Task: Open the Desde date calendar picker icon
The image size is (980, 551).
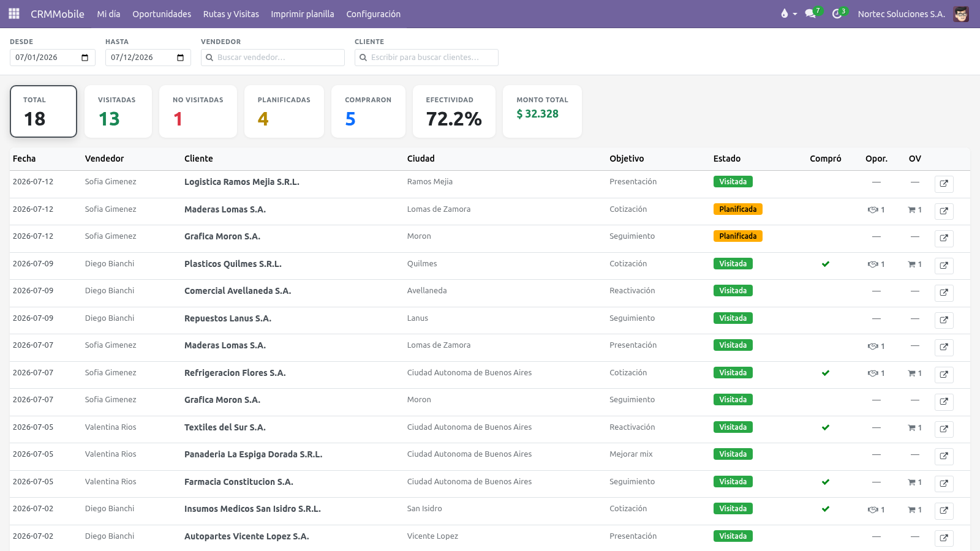Action: click(x=85, y=58)
